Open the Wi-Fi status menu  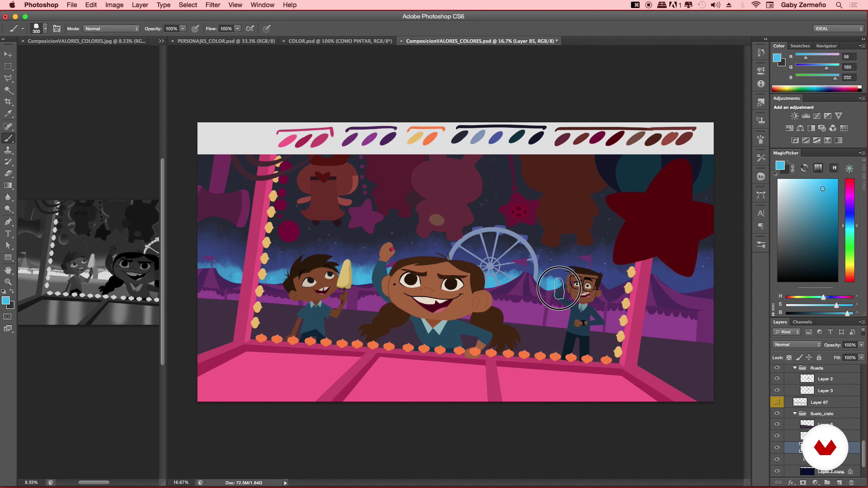pyautogui.click(x=756, y=5)
